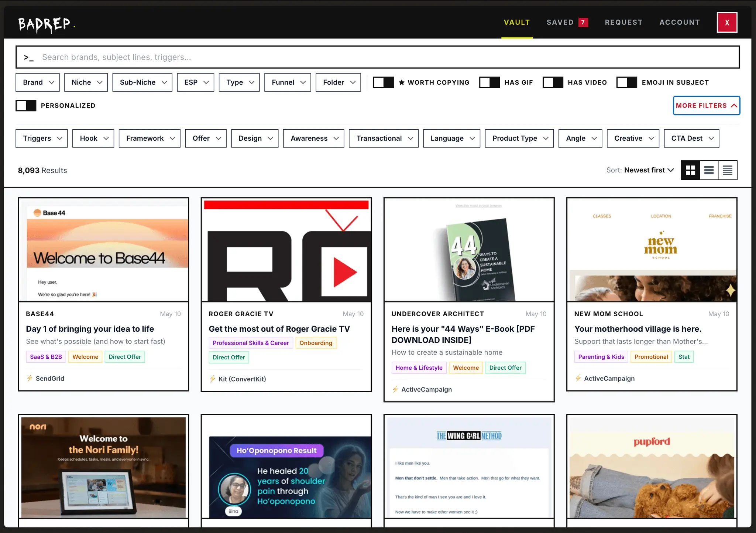Screen dimensions: 756x533
Task: Open New Mom School email thumbnail
Action: click(x=652, y=250)
